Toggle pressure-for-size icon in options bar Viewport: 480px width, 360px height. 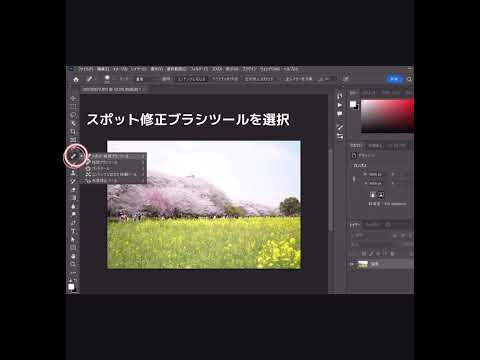346,79
